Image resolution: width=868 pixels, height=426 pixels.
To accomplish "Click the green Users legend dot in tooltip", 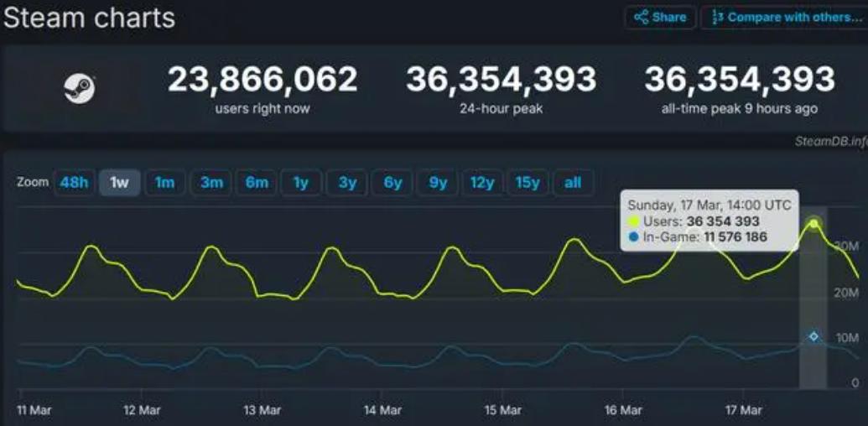I will (x=634, y=222).
